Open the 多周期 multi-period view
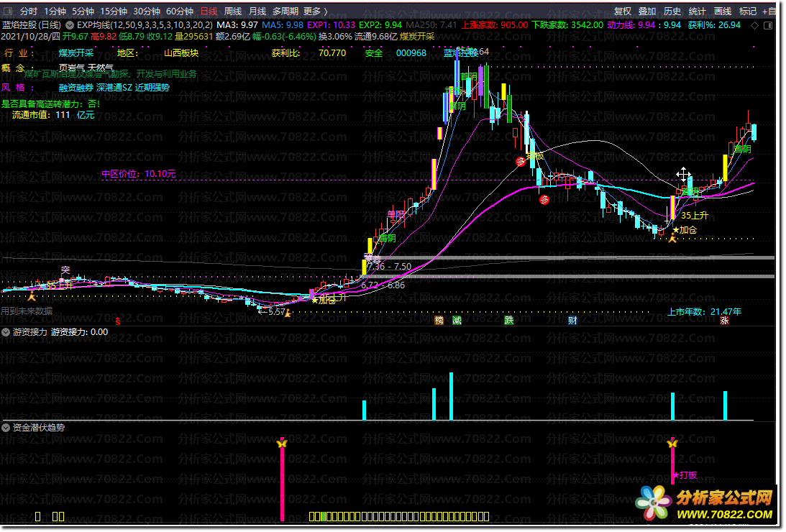Image resolution: width=786 pixels, height=532 pixels. click(285, 11)
